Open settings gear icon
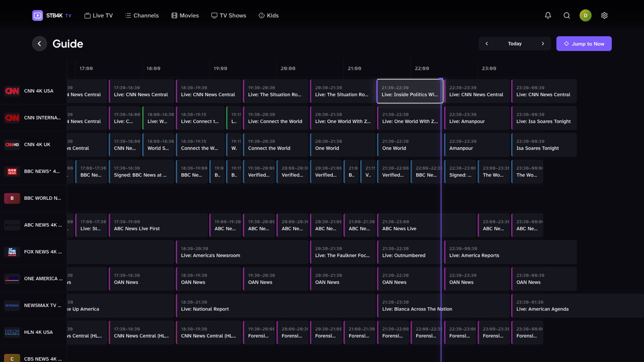The width and height of the screenshot is (644, 362). (604, 16)
